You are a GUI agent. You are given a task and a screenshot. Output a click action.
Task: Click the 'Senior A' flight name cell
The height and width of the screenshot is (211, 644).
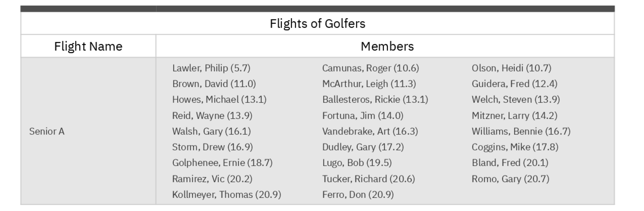(47, 131)
